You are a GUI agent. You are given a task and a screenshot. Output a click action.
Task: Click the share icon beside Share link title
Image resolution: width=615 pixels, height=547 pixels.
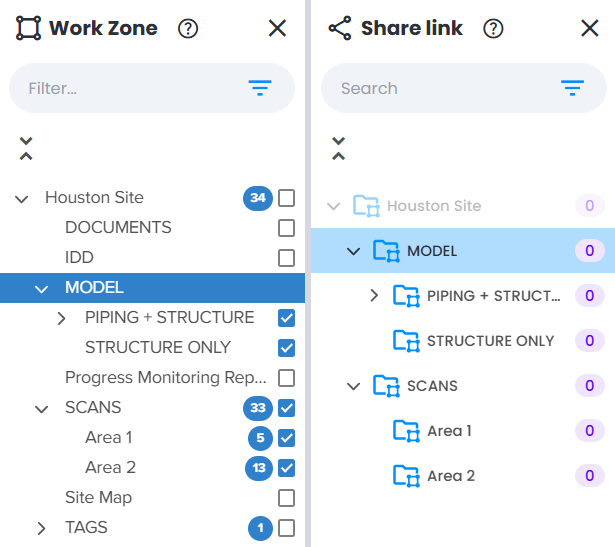pyautogui.click(x=340, y=28)
